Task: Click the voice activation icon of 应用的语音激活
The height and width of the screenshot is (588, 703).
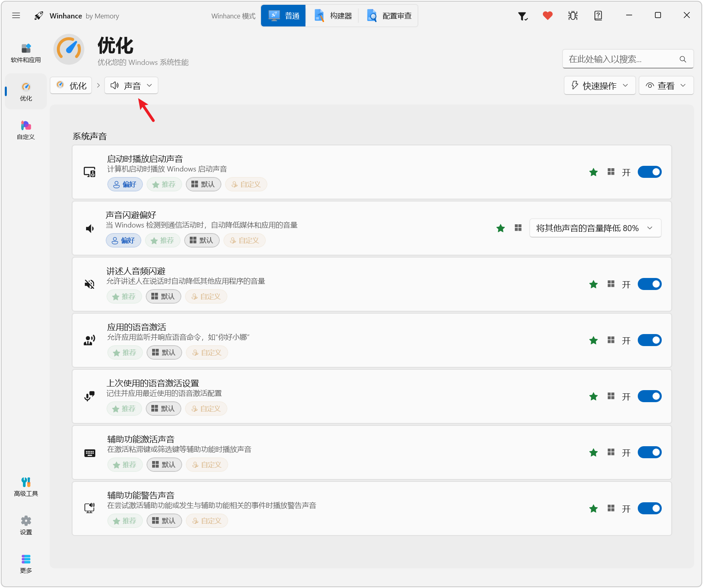Action: [90, 340]
